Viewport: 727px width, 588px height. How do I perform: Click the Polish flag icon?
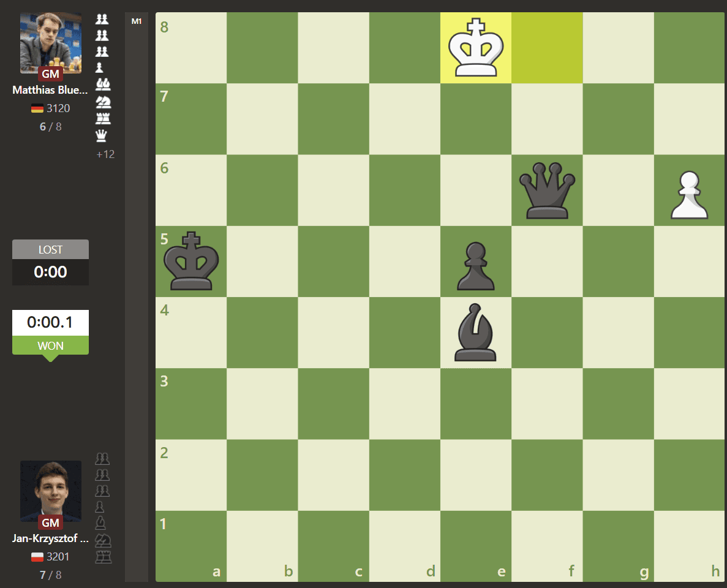[37, 557]
